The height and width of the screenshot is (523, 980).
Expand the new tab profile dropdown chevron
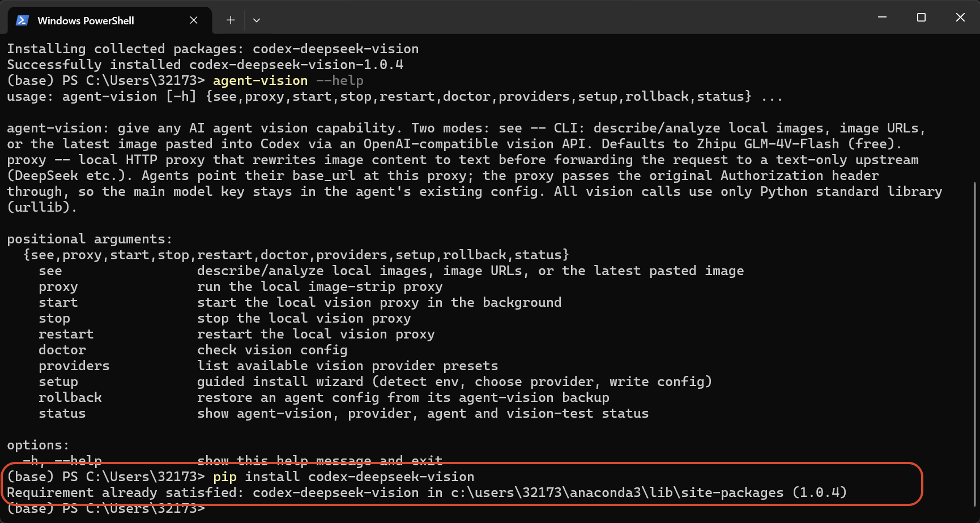point(257,20)
